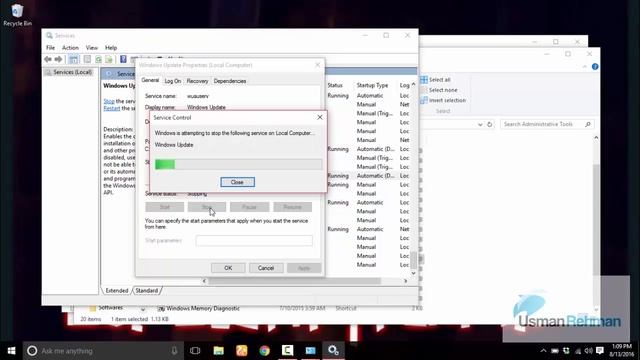Show hidden system tray icons

click(543, 351)
